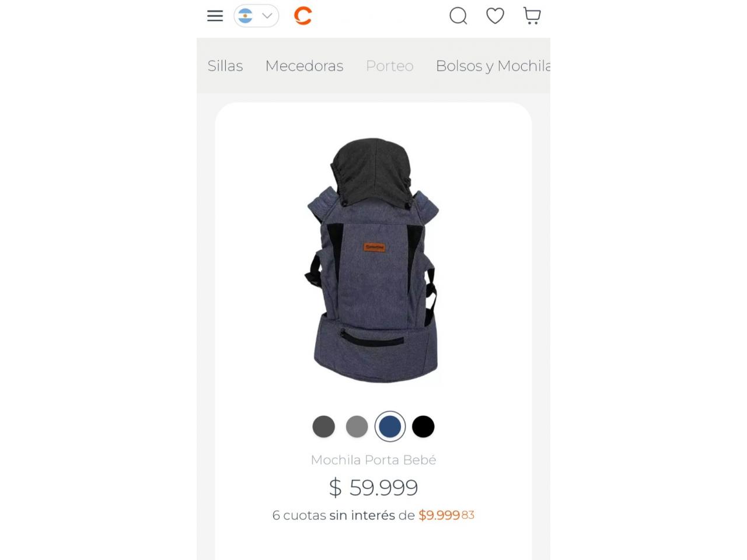Expand the country selector chevron
Image resolution: width=747 pixels, height=560 pixels.
coord(267,16)
